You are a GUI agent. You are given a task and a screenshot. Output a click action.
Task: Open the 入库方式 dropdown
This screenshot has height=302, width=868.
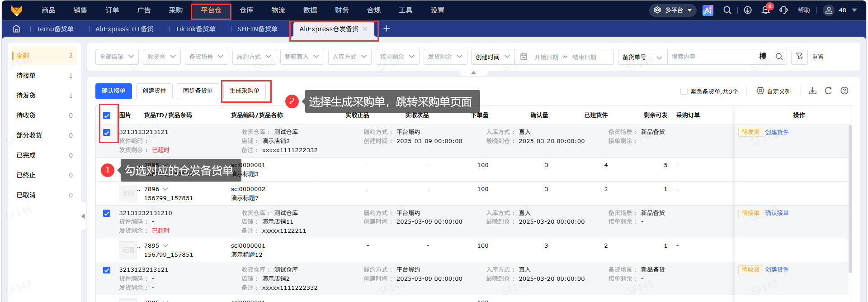click(x=349, y=57)
